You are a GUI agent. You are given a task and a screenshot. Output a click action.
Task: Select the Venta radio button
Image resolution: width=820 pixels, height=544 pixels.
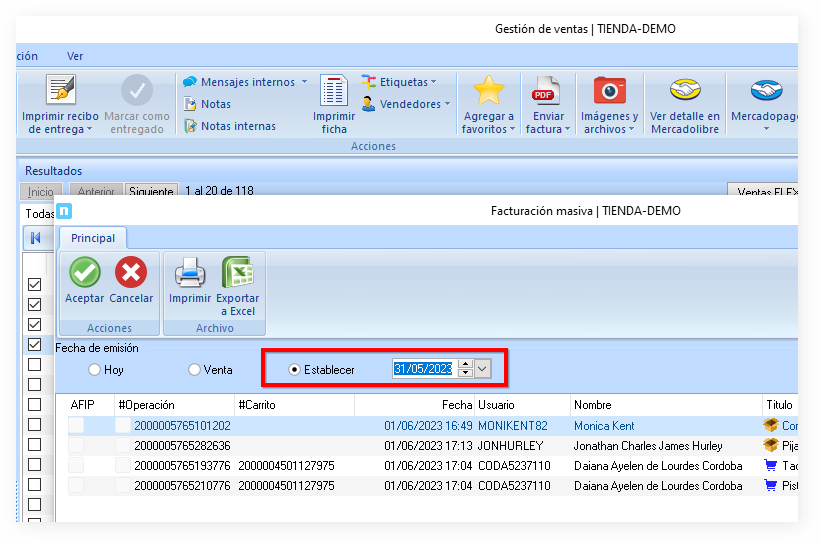click(195, 370)
